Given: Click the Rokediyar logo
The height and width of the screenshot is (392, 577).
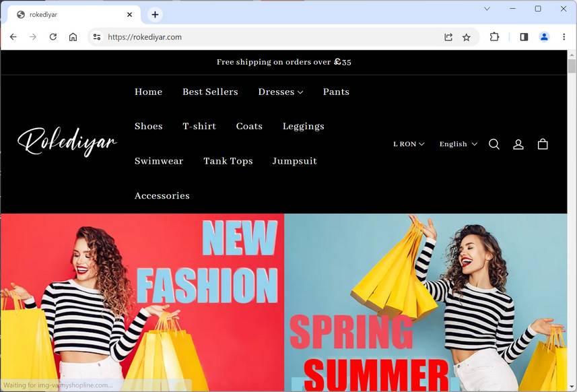Looking at the screenshot, I should point(66,140).
